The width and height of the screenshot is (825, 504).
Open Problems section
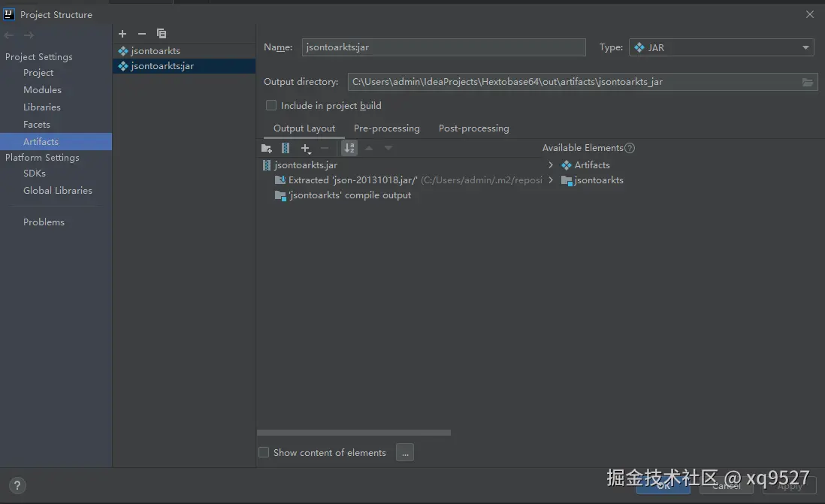[44, 222]
